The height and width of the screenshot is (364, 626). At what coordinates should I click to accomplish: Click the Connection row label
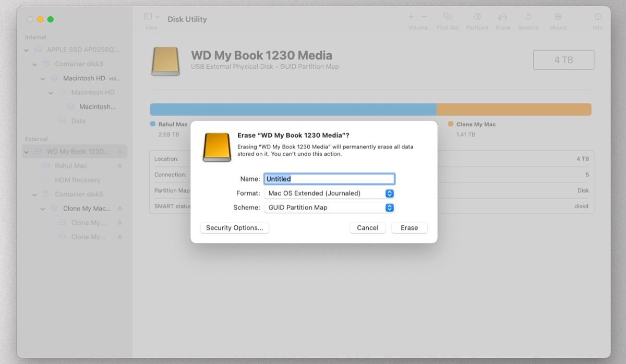tap(170, 175)
